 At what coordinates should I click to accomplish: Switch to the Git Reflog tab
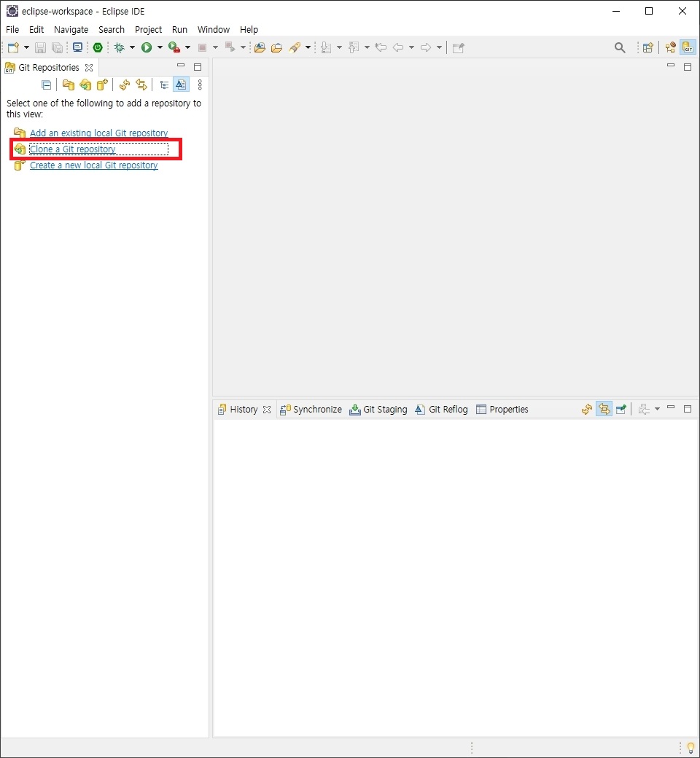tap(442, 410)
